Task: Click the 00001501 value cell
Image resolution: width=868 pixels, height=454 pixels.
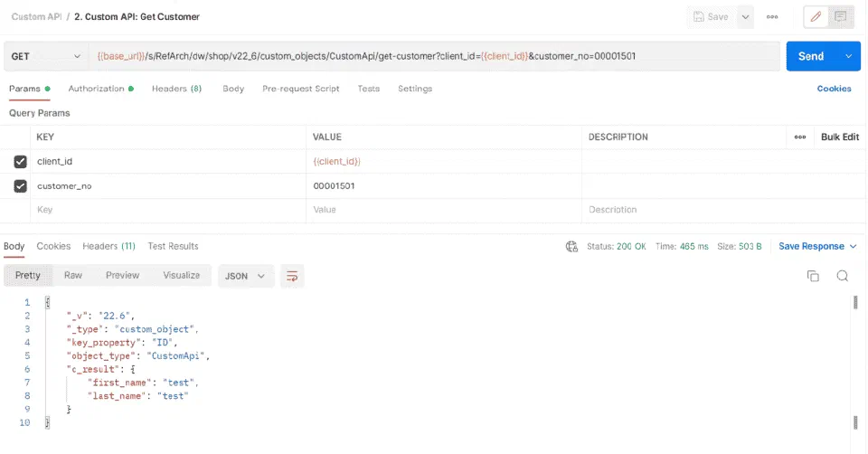Action: click(x=444, y=186)
